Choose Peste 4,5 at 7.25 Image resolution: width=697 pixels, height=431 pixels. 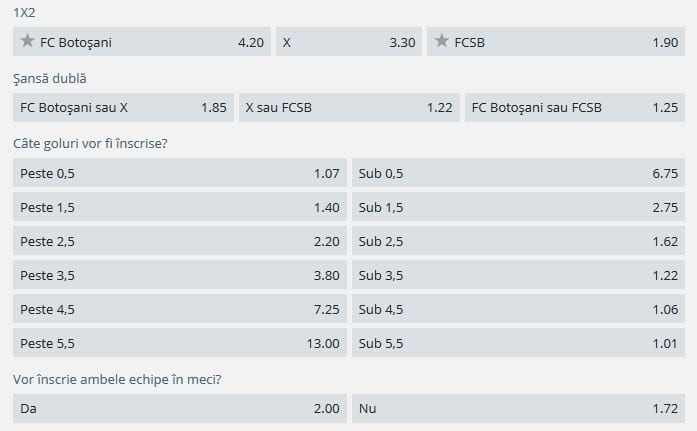click(x=179, y=309)
